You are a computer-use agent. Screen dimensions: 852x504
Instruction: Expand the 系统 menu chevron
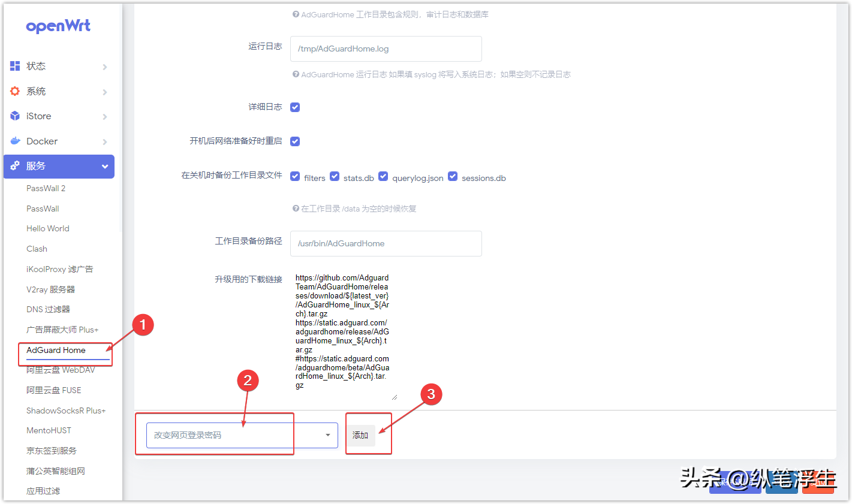(x=105, y=92)
